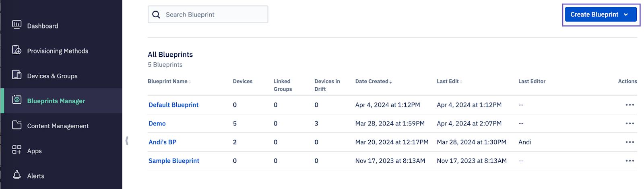
Task: Click the search magnifier icon
Action: click(x=156, y=14)
